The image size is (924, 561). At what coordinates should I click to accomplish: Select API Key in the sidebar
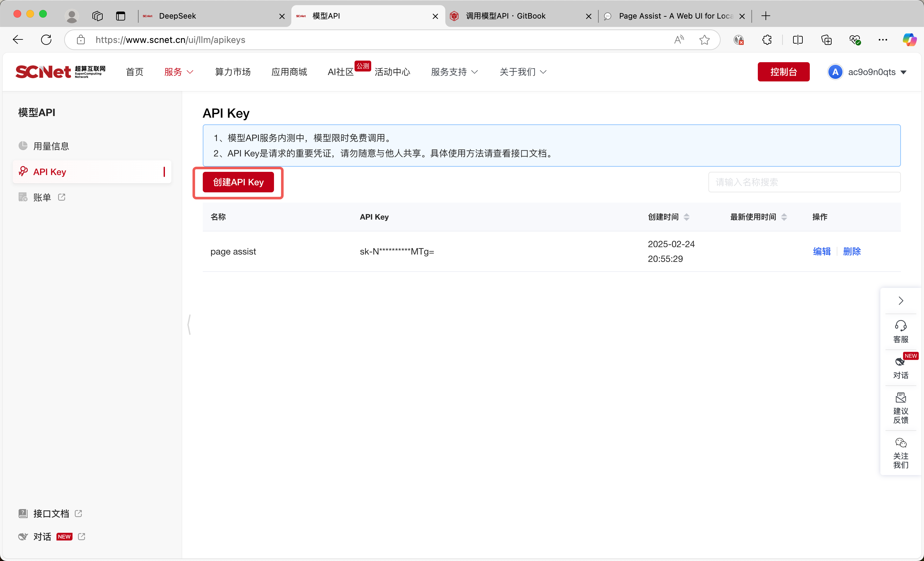coord(92,172)
